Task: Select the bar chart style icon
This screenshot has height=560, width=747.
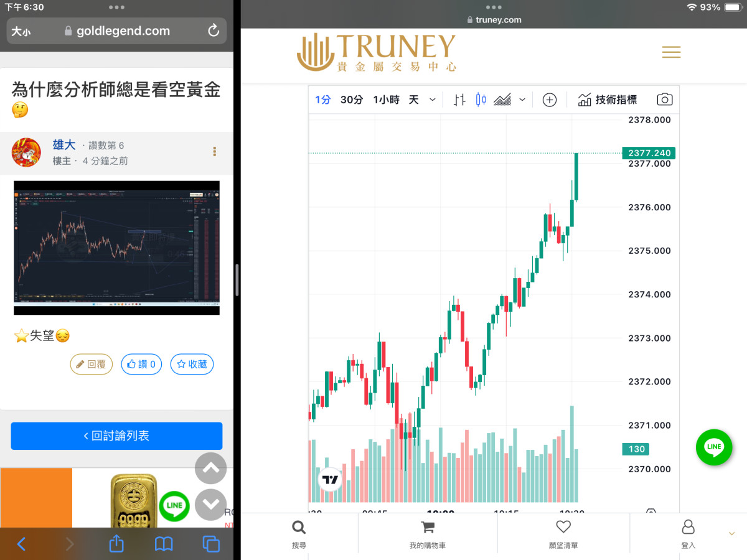Action: point(459,100)
